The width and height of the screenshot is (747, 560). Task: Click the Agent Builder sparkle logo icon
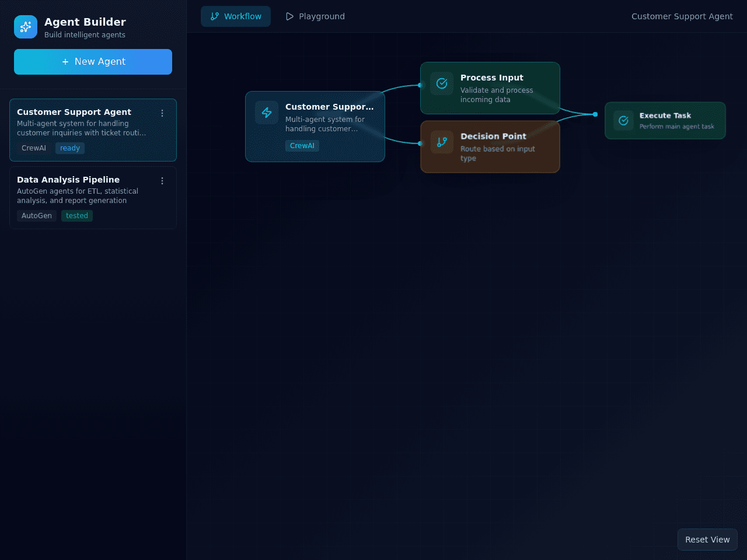[x=26, y=27]
